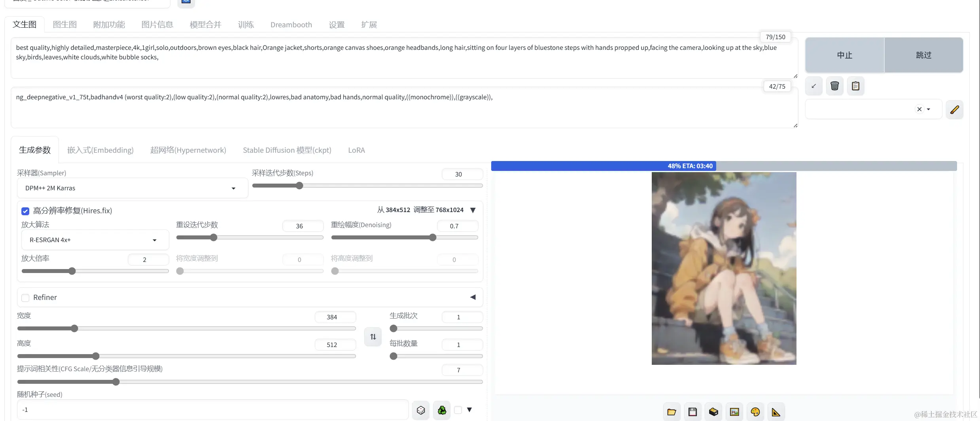
Task: Adjust the 每批数量 batch size slider
Action: pyautogui.click(x=436, y=356)
